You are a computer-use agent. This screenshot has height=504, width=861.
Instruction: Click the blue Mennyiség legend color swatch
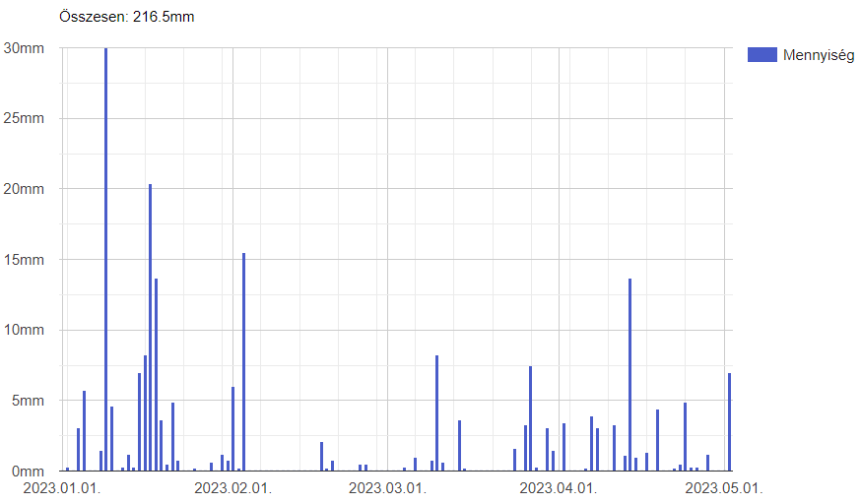tap(762, 55)
